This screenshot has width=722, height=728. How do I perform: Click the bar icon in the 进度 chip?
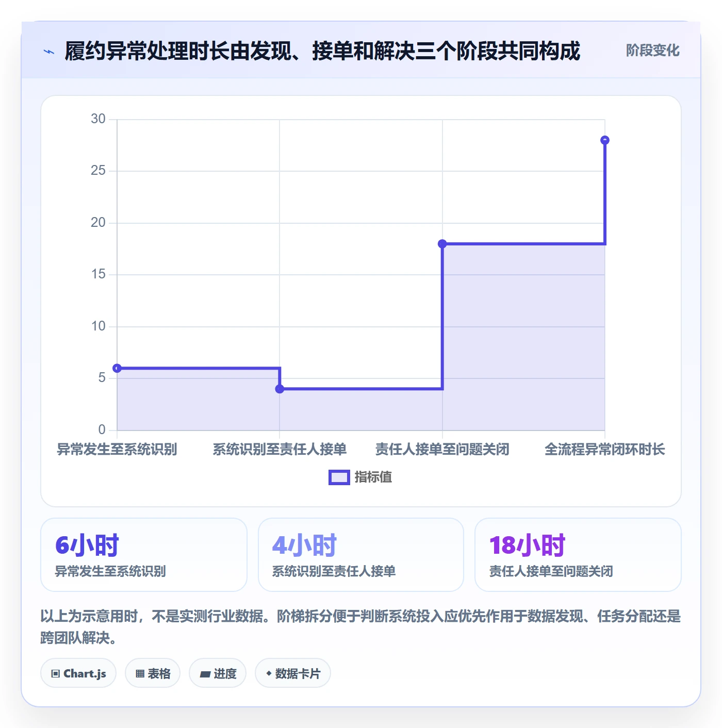[x=205, y=674]
